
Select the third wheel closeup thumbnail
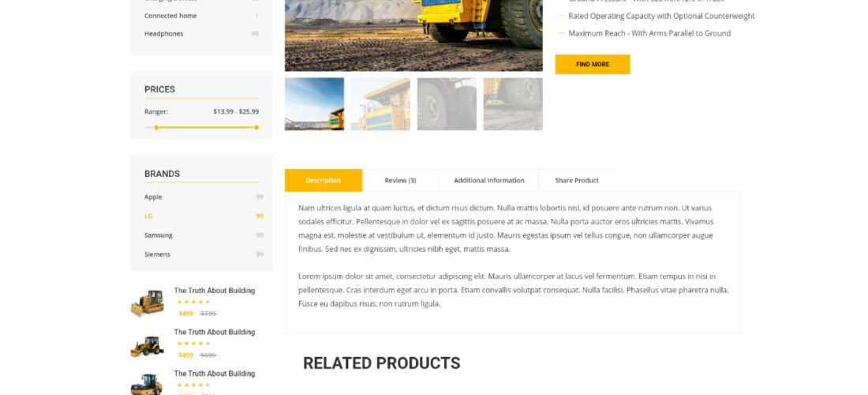(x=447, y=104)
